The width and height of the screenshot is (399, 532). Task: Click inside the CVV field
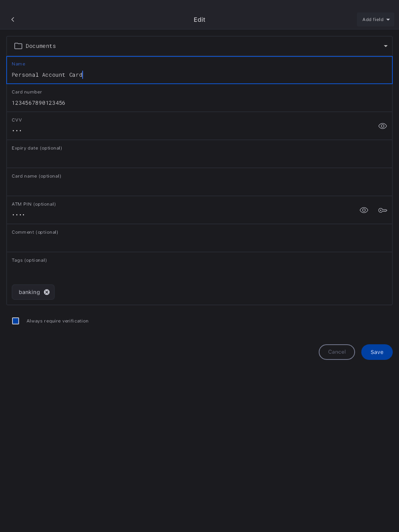187,130
